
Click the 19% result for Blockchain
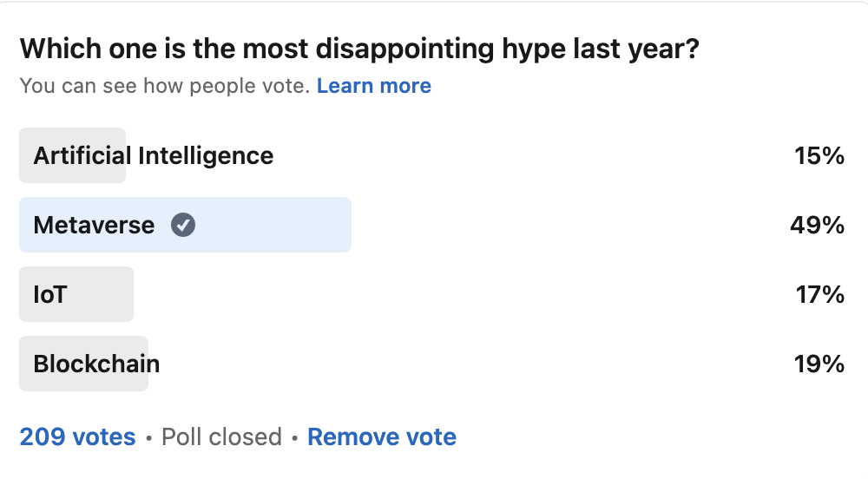point(819,364)
